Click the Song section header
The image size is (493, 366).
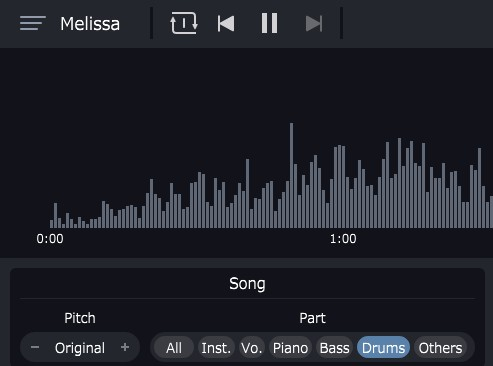coord(247,284)
